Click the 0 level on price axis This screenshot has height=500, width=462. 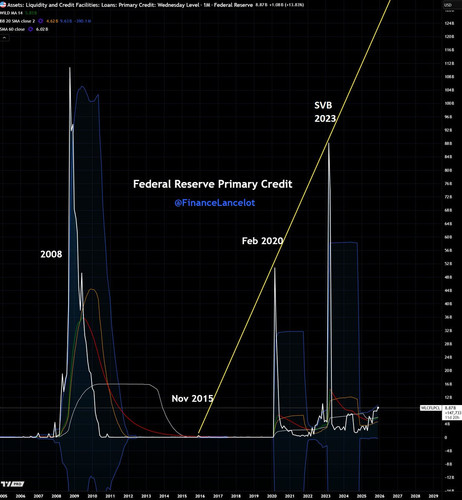(x=446, y=437)
